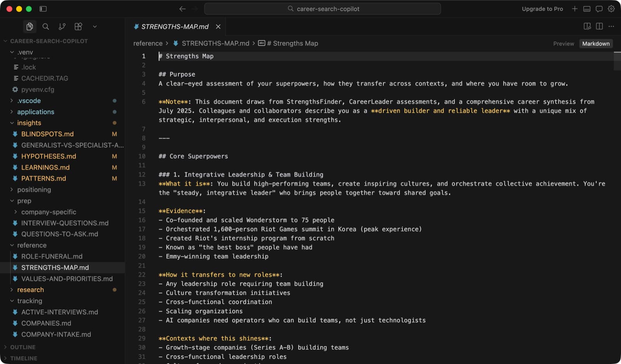Image resolution: width=621 pixels, height=364 pixels.
Task: Open QUESTIONS-TO-ASK.md
Action: pyautogui.click(x=59, y=234)
